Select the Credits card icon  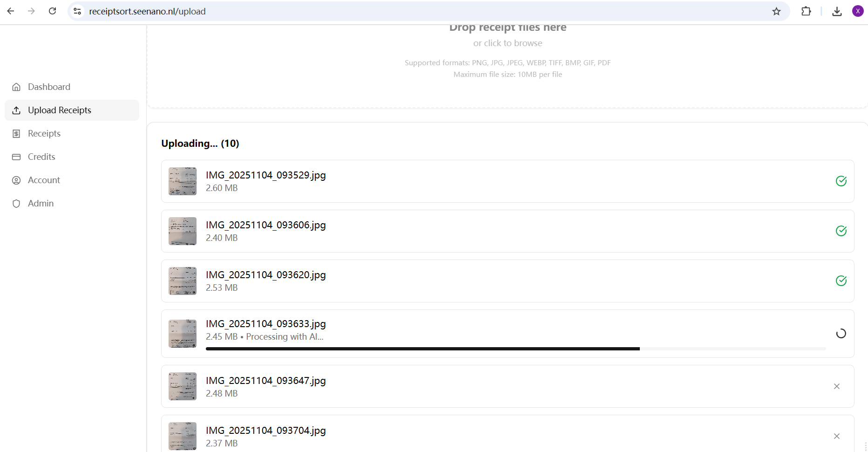click(x=16, y=157)
